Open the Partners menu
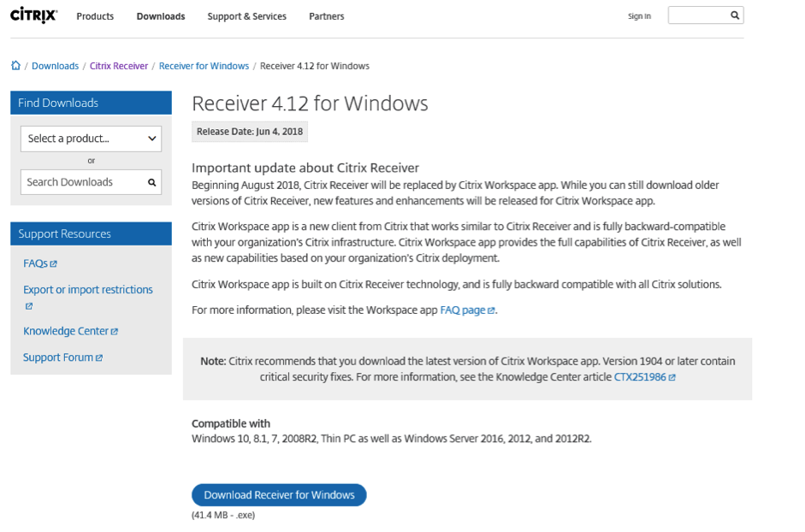Image resolution: width=805 pixels, height=532 pixels. [326, 16]
